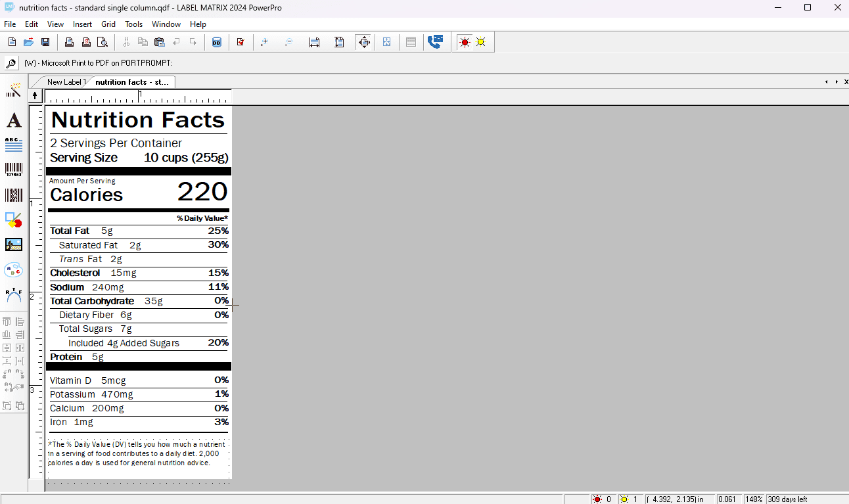
Task: Click the Print Preview icon
Action: (103, 42)
